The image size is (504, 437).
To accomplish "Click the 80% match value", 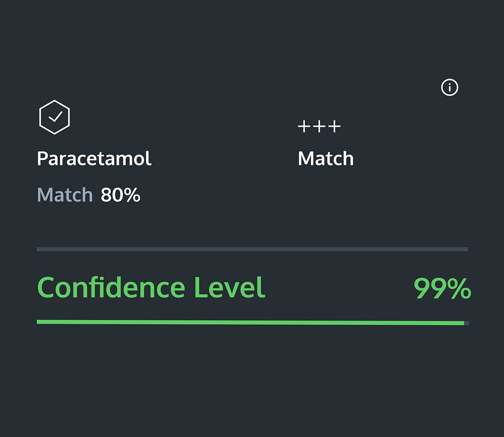I will pos(120,195).
